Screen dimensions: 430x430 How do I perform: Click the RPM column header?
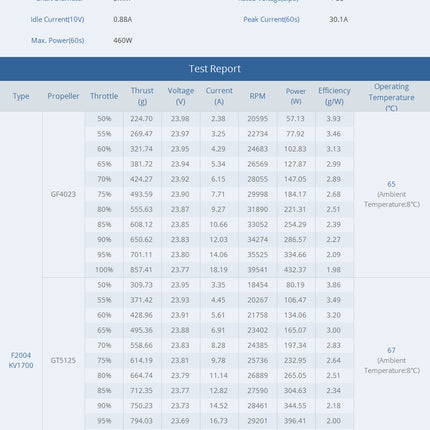tap(258, 96)
